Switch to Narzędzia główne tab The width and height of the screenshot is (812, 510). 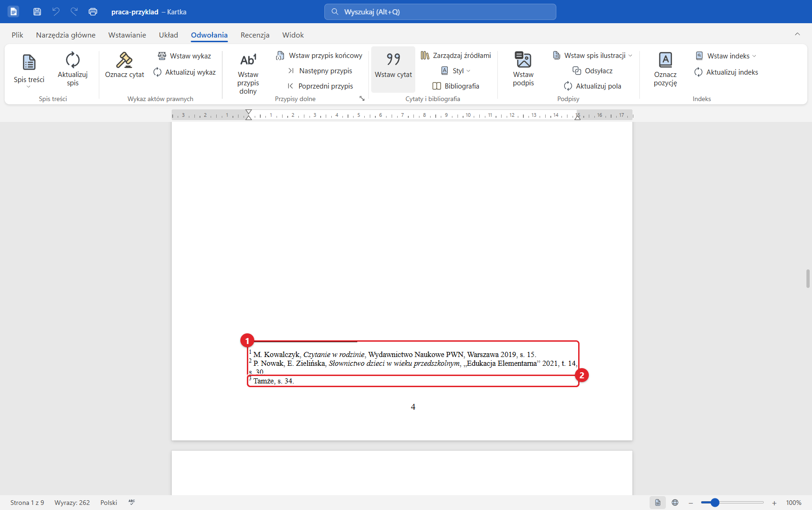point(66,35)
